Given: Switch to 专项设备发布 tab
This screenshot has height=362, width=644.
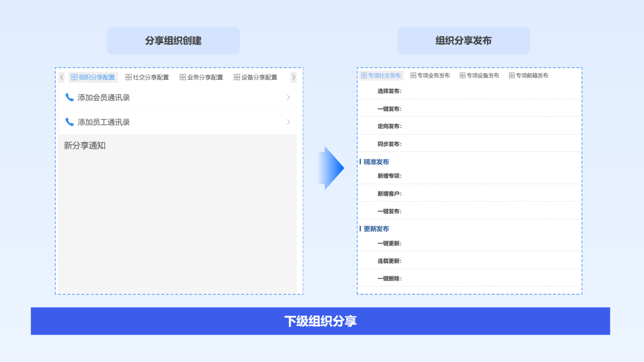Looking at the screenshot, I should 479,76.
